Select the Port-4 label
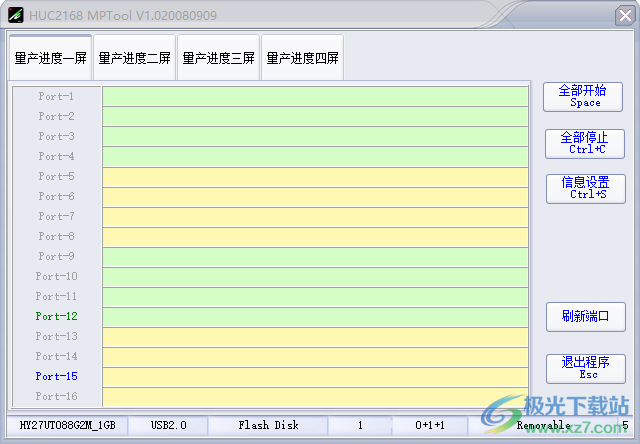This screenshot has width=640, height=444. pyautogui.click(x=56, y=156)
